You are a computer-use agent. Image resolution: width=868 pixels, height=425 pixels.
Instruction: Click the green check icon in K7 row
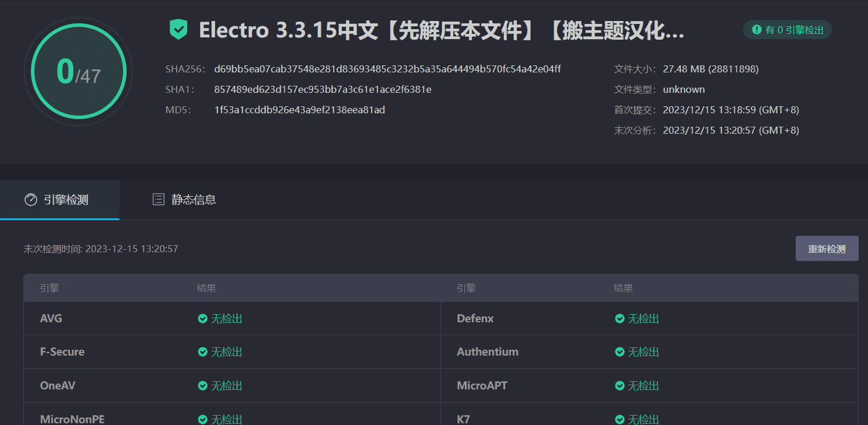tap(619, 419)
